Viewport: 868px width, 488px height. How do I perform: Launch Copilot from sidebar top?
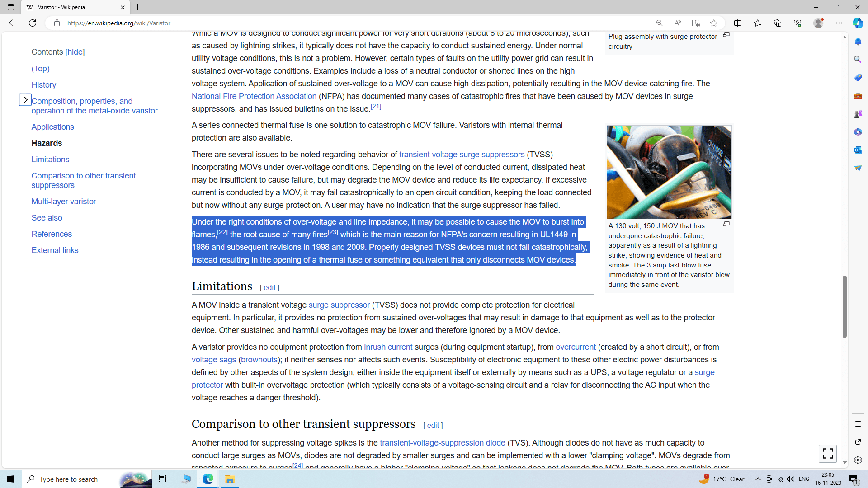pos(858,23)
